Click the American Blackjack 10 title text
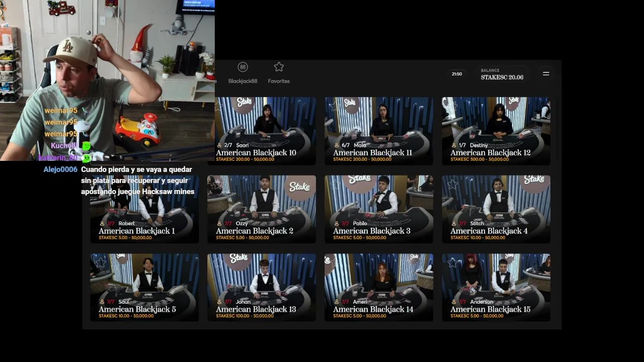Screen dimensions: 644x362 click(x=256, y=152)
